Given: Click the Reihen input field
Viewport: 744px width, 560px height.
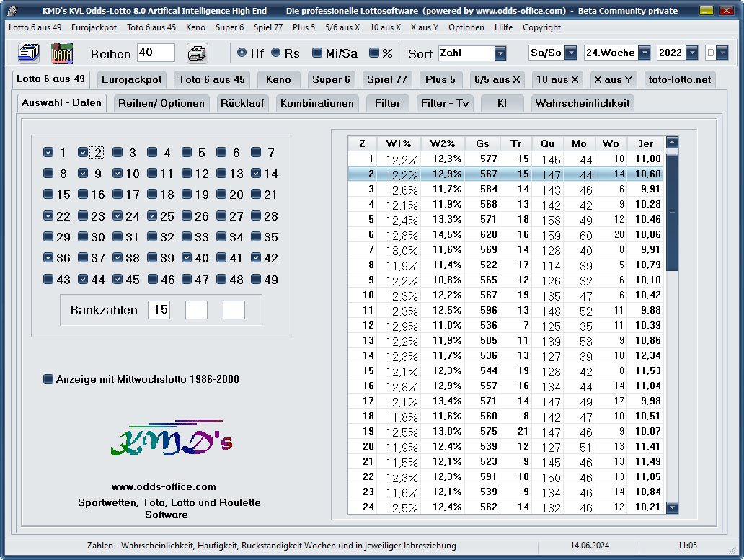Looking at the screenshot, I should [156, 53].
